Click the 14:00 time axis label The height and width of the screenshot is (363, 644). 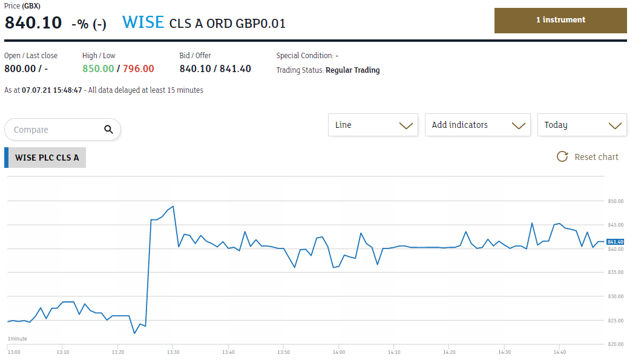339,352
